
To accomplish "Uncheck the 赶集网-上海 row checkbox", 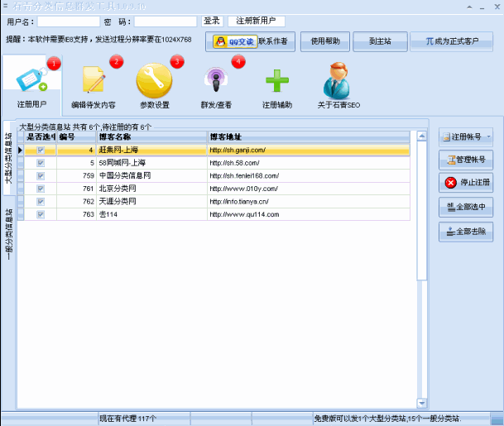I will [41, 150].
